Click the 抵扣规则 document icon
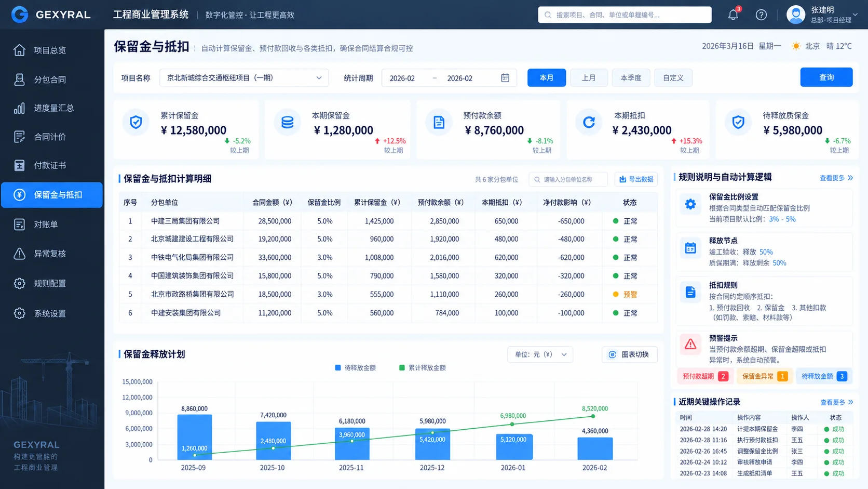Image resolution: width=868 pixels, height=489 pixels. tap(690, 292)
